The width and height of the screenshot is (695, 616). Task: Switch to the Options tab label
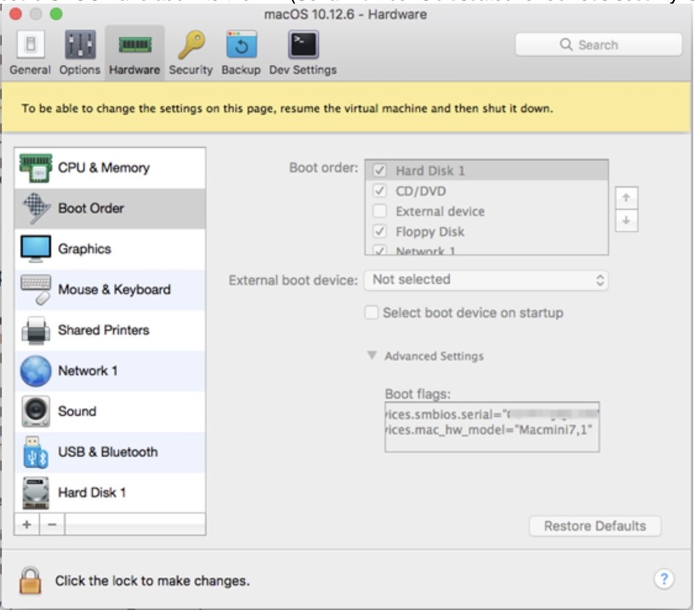80,70
